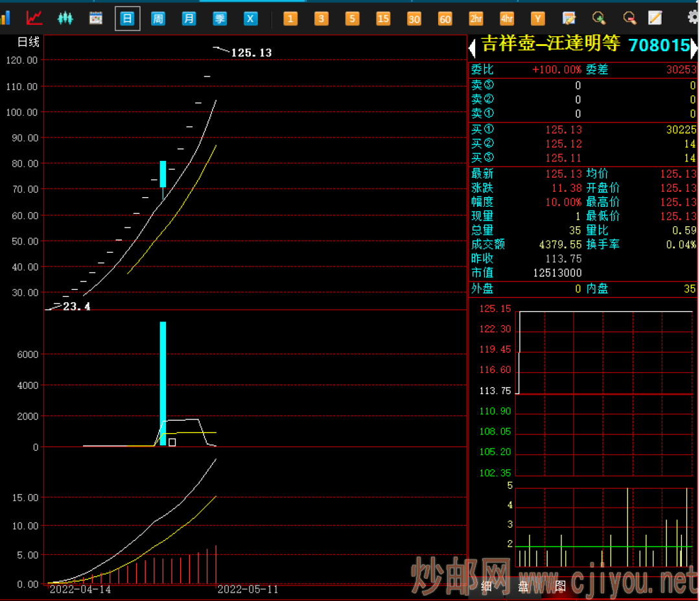Switch to the 图 tab at bottom

click(561, 587)
